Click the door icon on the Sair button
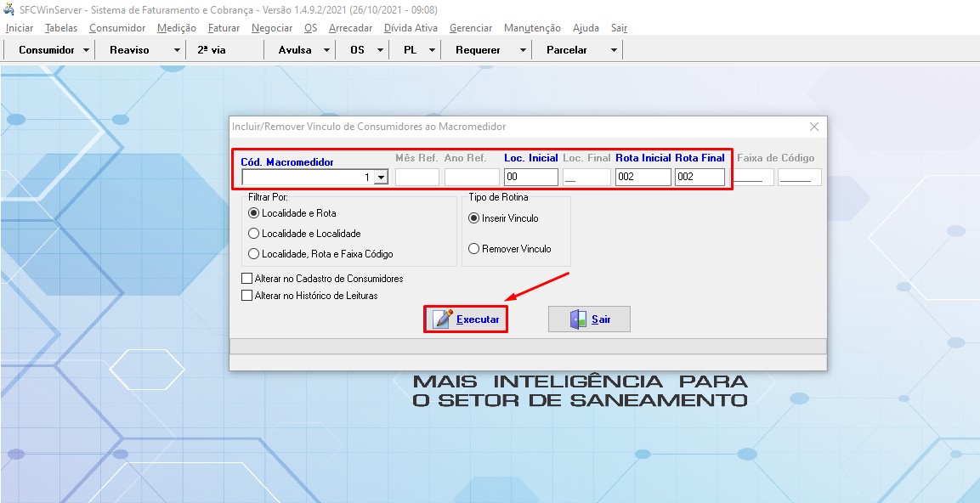Viewport: 980px width, 503px height. pyautogui.click(x=578, y=318)
